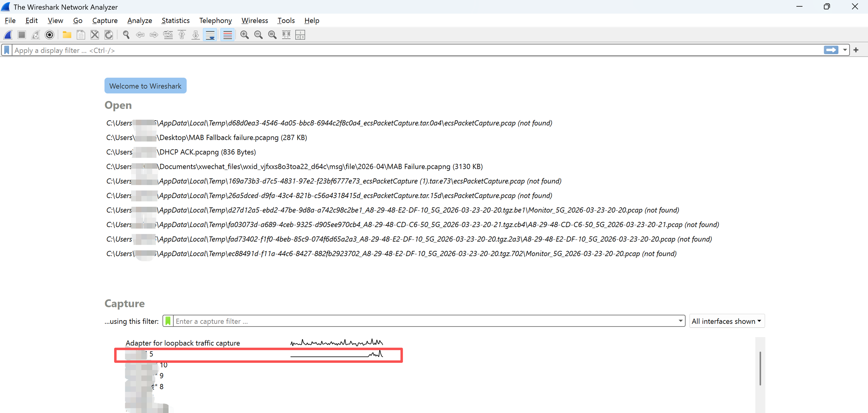Viewport: 868px width, 413px height.
Task: Click the Go to specified packet icon
Action: click(x=168, y=35)
